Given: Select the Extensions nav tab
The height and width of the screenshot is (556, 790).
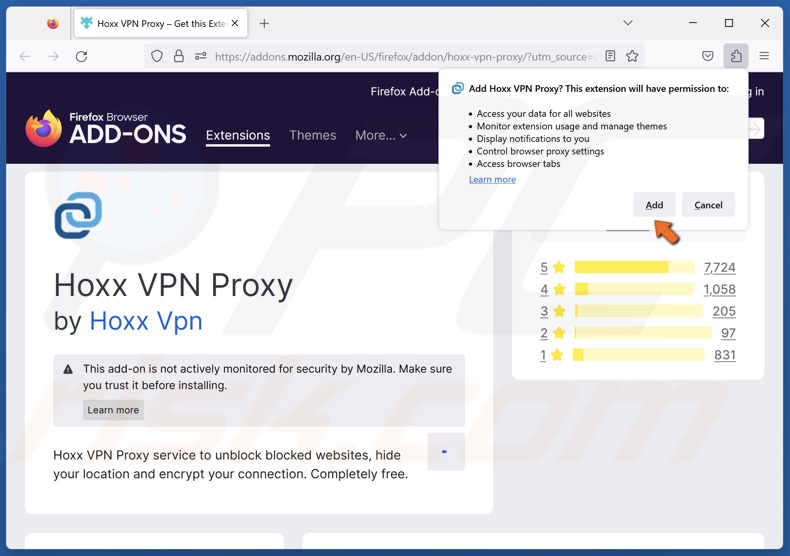Looking at the screenshot, I should coord(238,135).
